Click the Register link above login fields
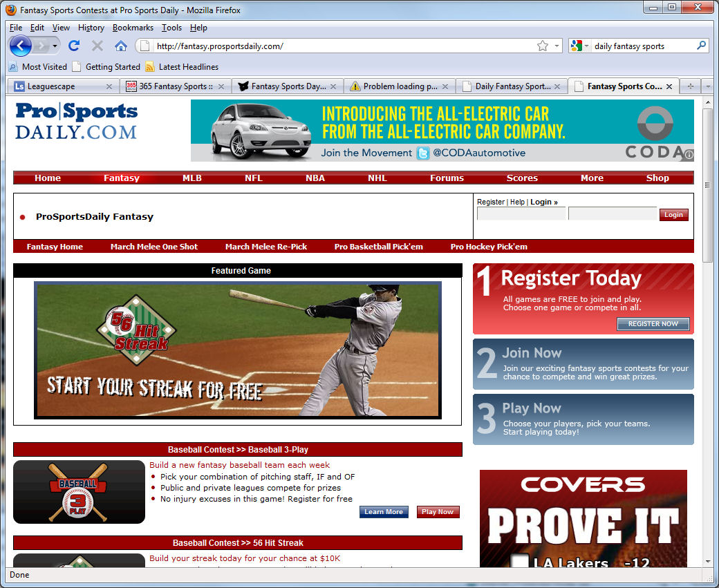The image size is (719, 588). (x=491, y=202)
